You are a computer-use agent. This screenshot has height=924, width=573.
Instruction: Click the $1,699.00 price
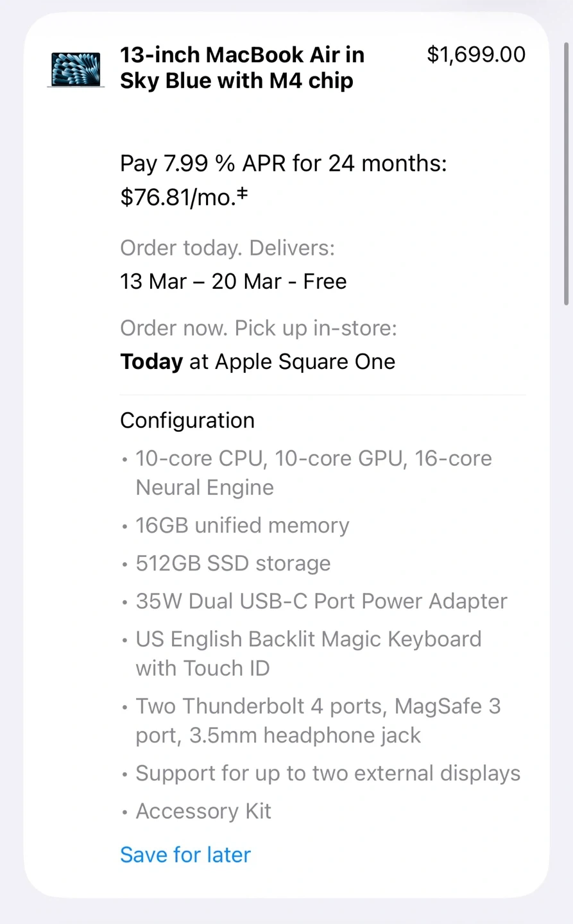click(476, 55)
